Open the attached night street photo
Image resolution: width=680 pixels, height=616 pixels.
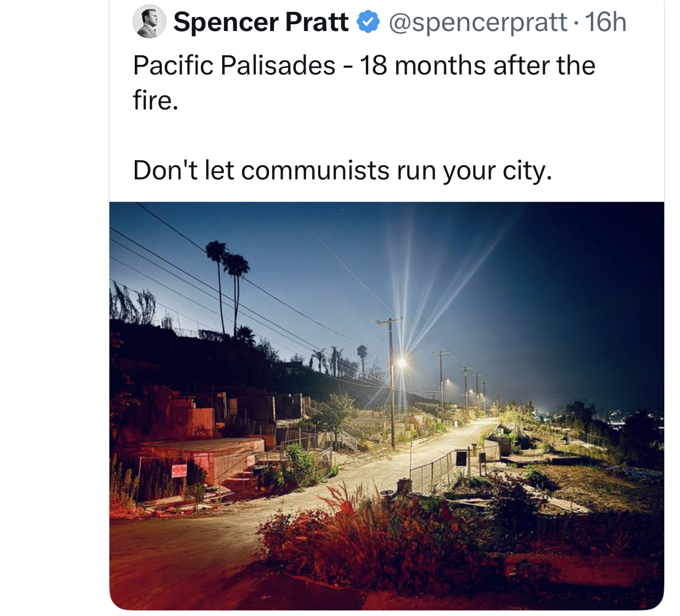point(387,406)
